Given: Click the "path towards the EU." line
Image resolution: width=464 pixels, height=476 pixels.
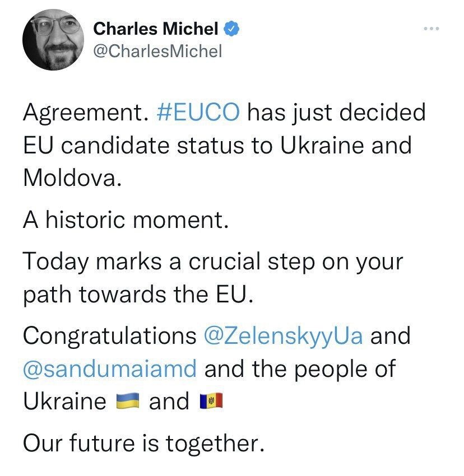Looking at the screenshot, I should [x=138, y=295].
